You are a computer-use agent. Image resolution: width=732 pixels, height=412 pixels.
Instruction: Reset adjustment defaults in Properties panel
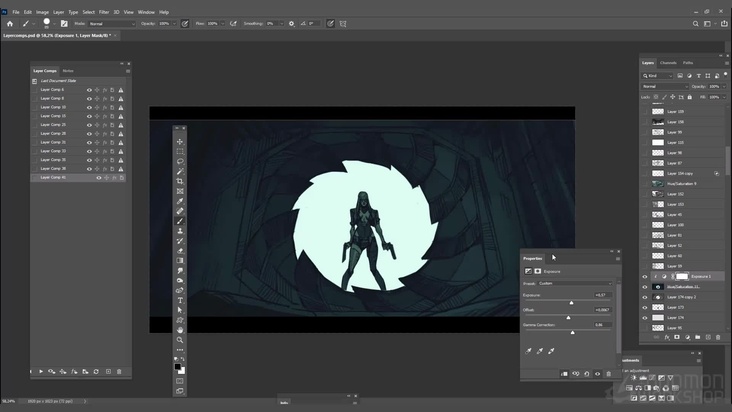pyautogui.click(x=587, y=374)
